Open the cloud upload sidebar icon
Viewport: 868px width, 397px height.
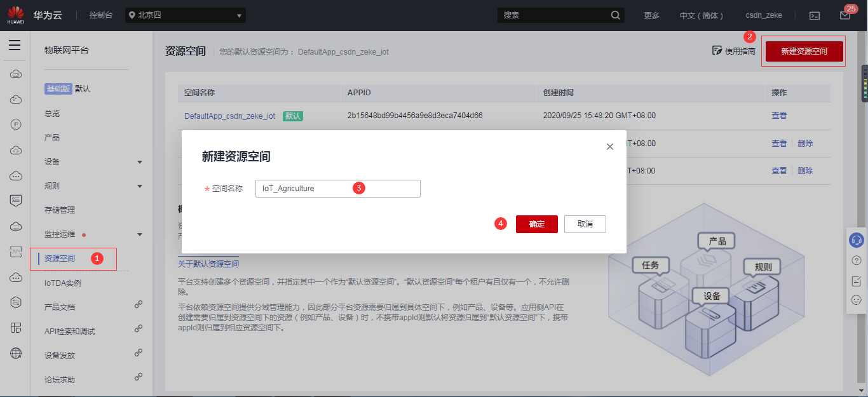(x=16, y=151)
